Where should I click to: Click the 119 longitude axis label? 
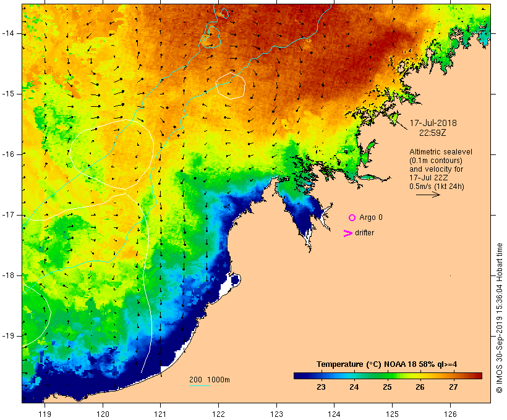pos(45,414)
